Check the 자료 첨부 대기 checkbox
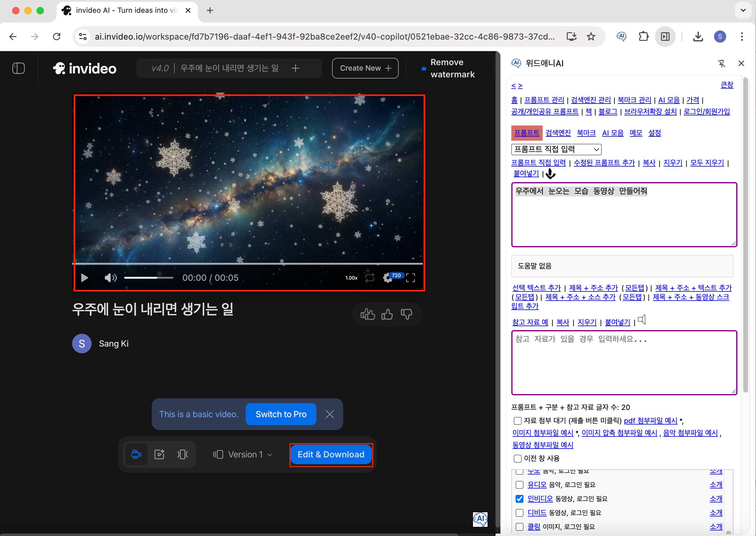The width and height of the screenshot is (756, 536). 517,421
